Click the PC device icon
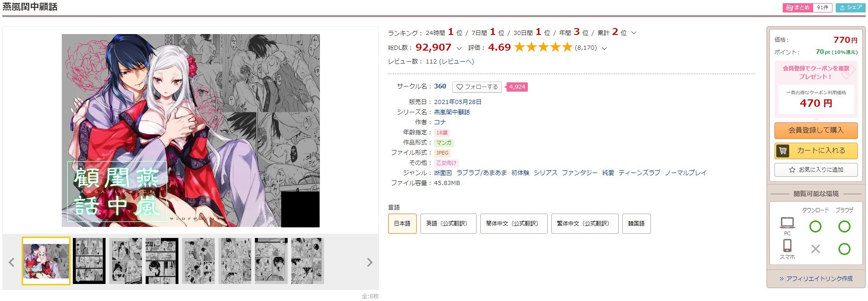Image resolution: width=868 pixels, height=301 pixels. 787,223
